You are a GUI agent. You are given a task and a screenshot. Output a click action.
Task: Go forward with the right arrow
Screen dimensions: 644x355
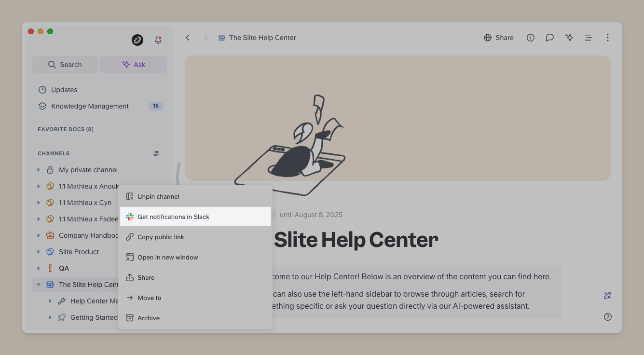point(206,38)
